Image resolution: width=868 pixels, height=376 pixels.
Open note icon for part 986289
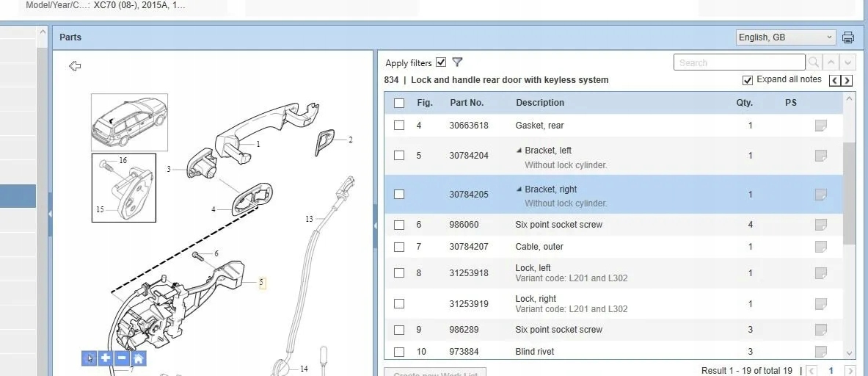(x=821, y=330)
